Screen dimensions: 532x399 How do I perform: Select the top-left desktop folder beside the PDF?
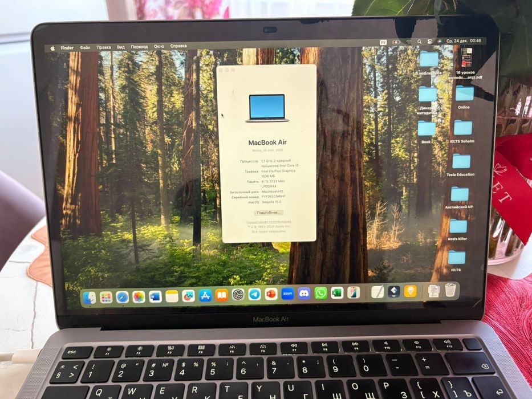[x=429, y=63]
